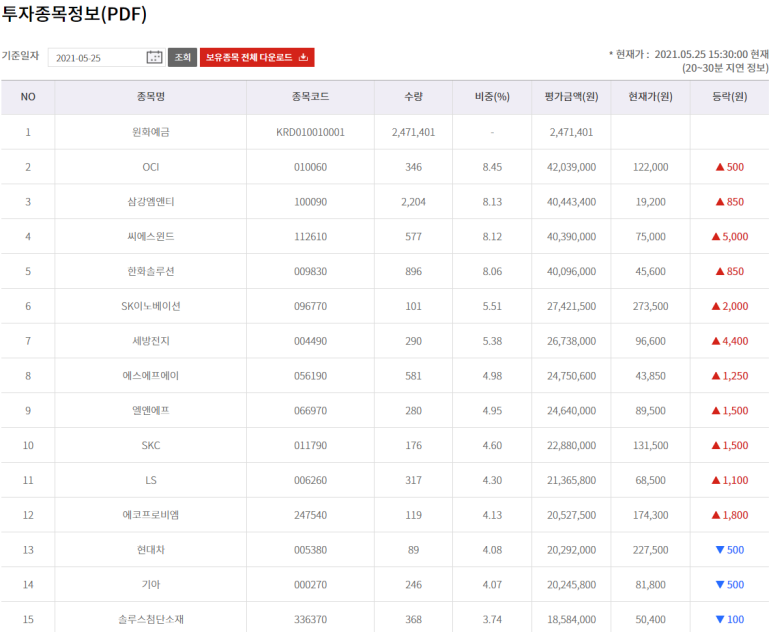Select the 세방전지 stock name cell
Viewport: 773px width, 632px height.
pos(151,341)
